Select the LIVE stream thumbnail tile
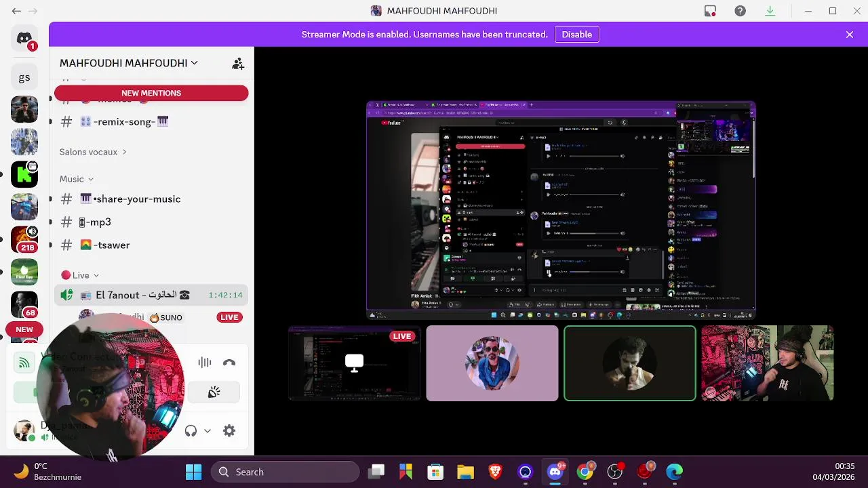Screen dimensions: 868x488 tap(354, 363)
